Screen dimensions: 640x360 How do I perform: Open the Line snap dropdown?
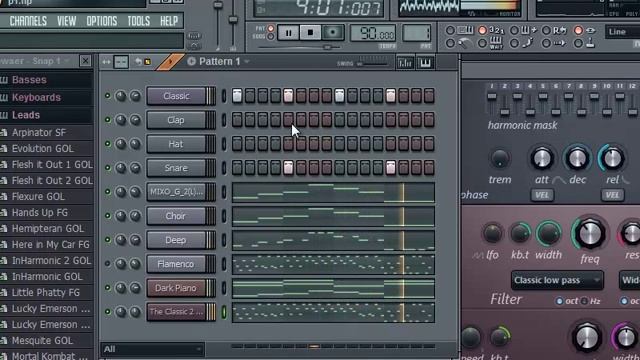(x=622, y=31)
